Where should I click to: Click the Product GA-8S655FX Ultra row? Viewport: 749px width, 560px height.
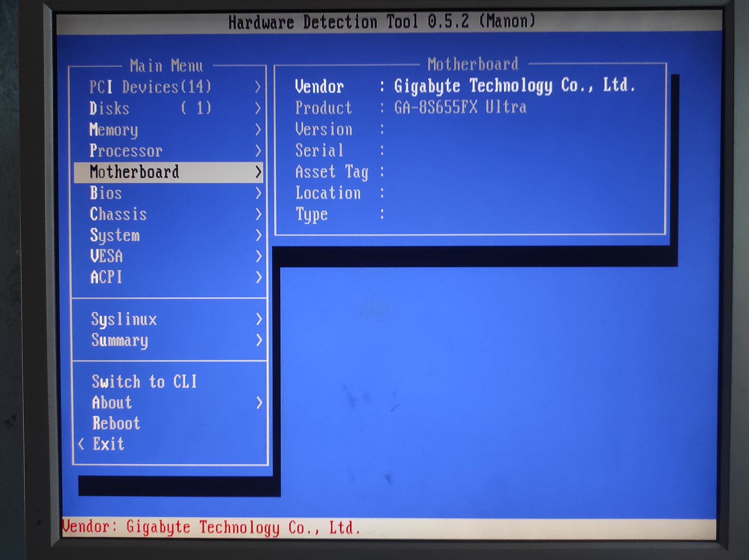[409, 108]
